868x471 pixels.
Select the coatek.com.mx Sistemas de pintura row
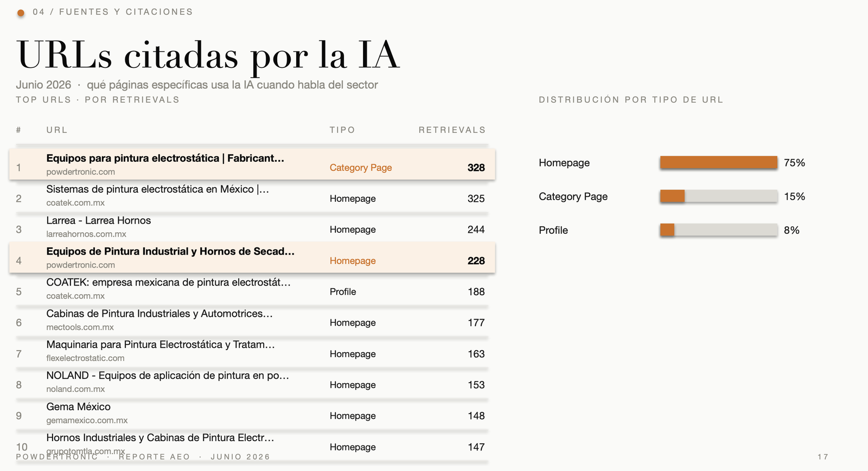pyautogui.click(x=252, y=196)
